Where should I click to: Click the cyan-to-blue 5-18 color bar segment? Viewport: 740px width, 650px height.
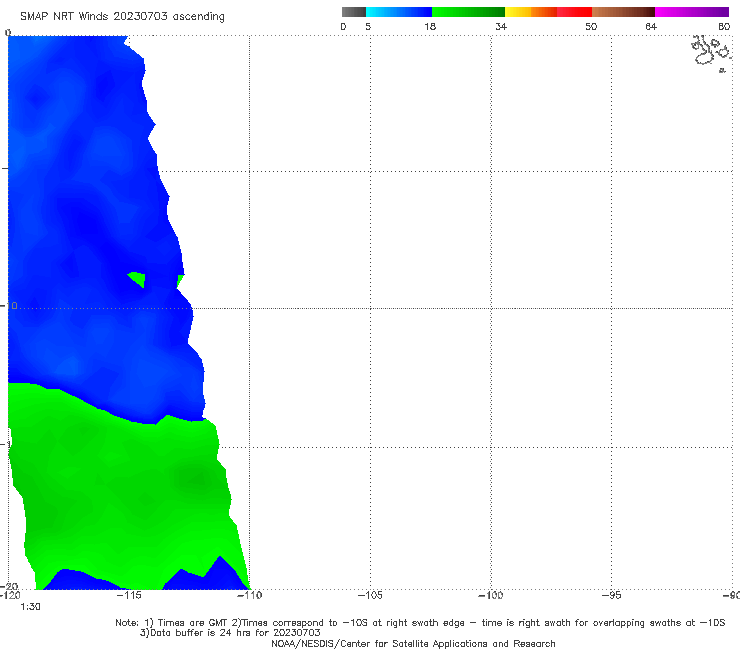pyautogui.click(x=399, y=12)
